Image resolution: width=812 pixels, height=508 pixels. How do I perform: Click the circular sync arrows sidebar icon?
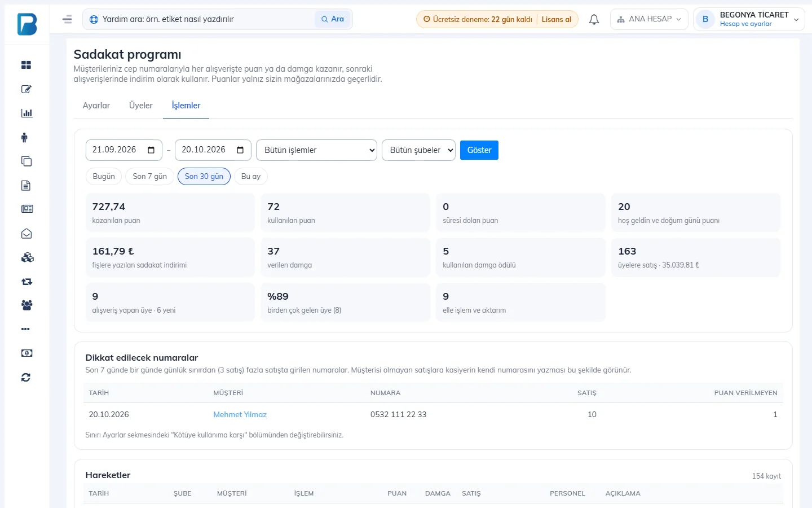point(26,378)
